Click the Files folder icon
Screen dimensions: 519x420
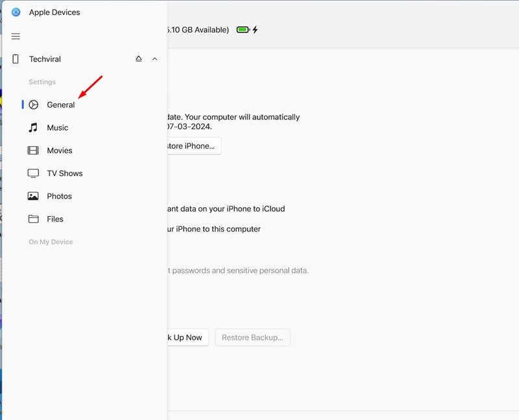click(33, 219)
